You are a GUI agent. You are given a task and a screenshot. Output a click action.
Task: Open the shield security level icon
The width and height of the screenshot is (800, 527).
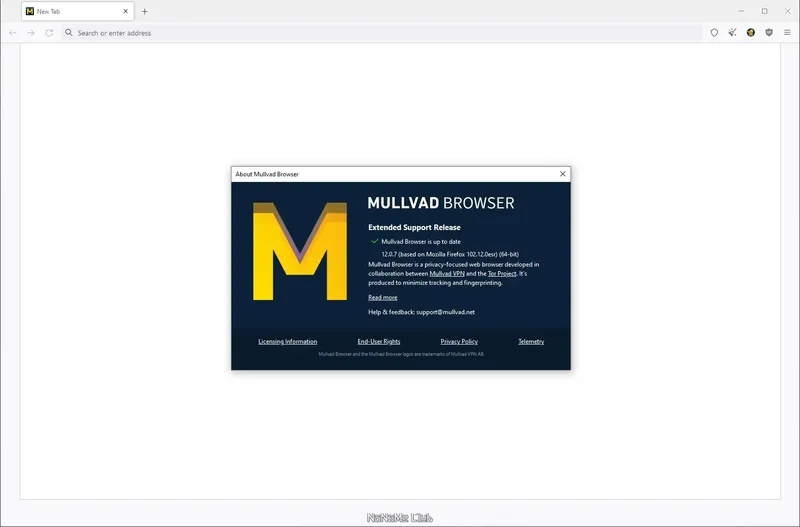pos(714,33)
